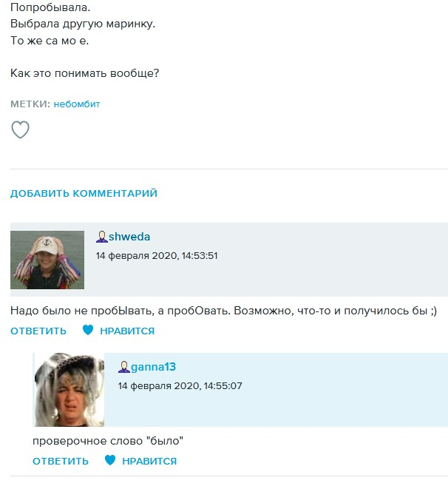This screenshot has width=448, height=486.
Task: Open the небомбит tag
Action: tap(77, 104)
